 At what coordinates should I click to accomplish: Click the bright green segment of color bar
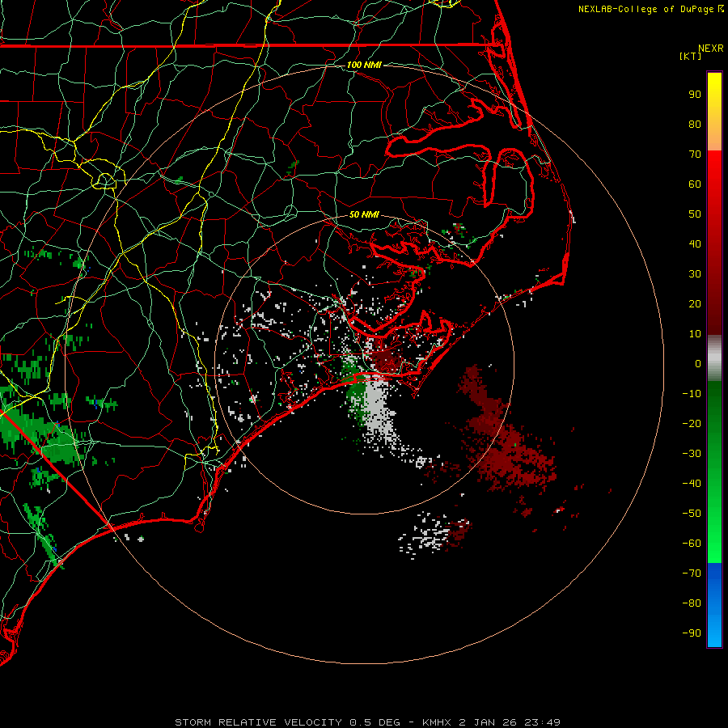[714, 472]
